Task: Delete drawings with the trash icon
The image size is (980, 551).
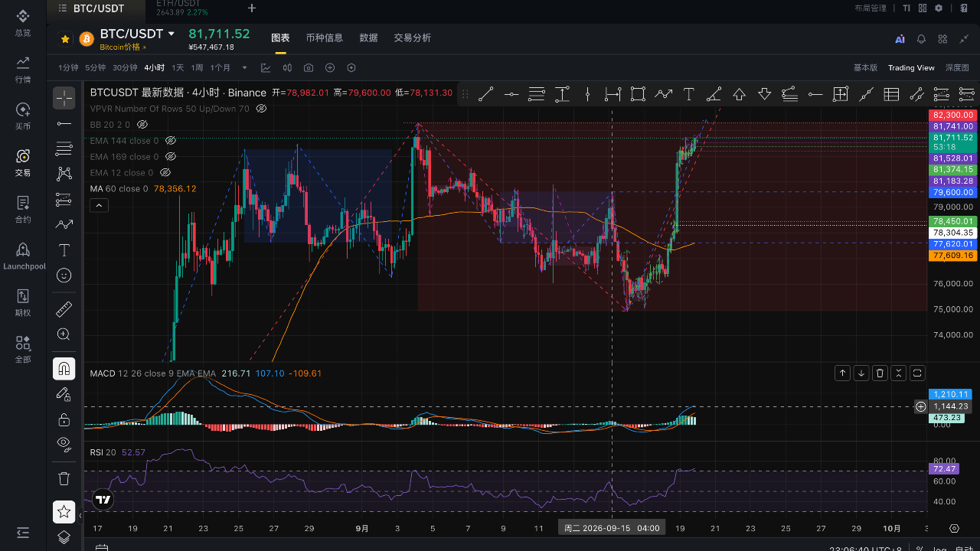Action: [x=64, y=478]
